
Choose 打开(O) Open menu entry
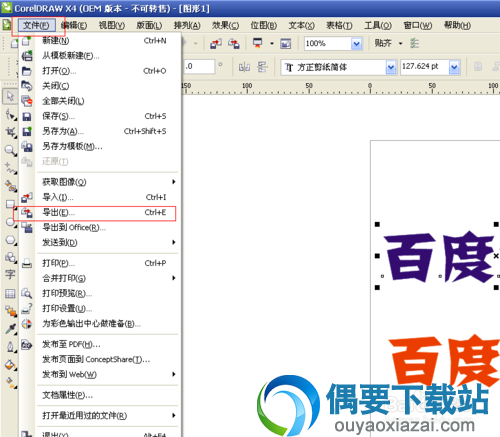pyautogui.click(x=100, y=71)
